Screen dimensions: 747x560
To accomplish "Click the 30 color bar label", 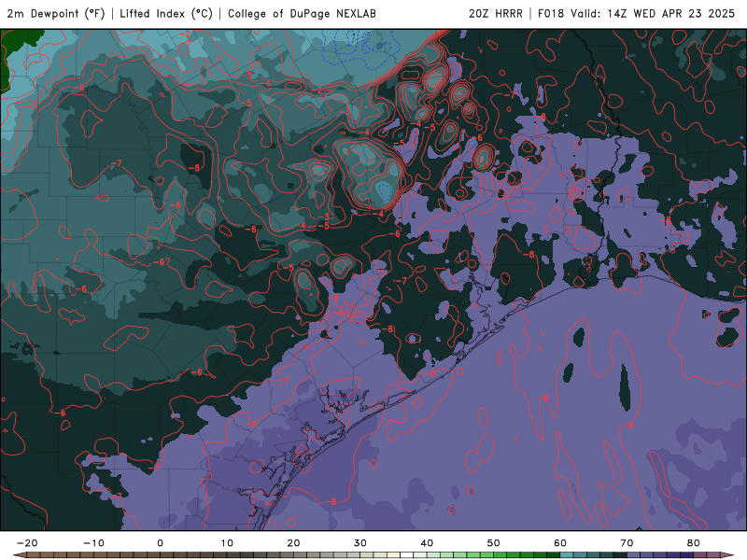I will point(360,543).
